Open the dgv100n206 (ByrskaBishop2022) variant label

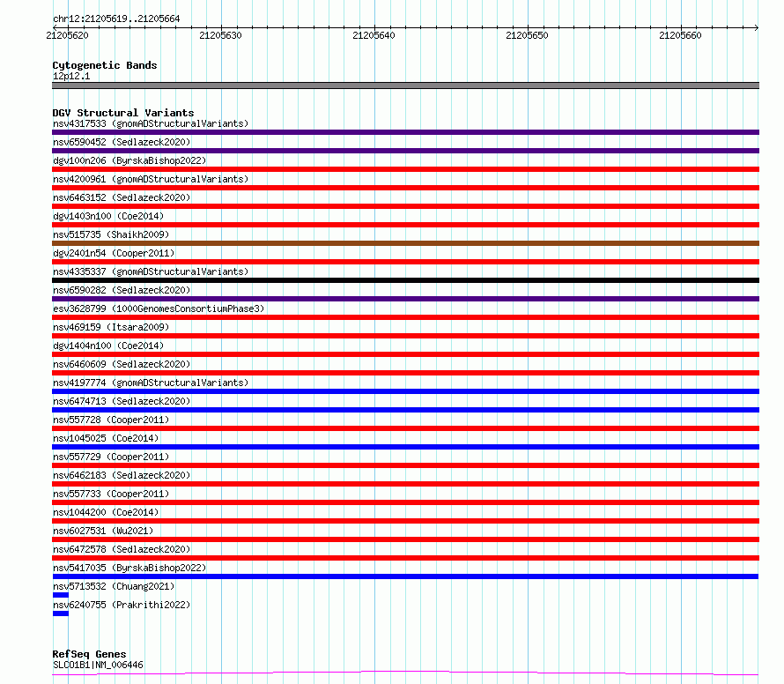129,160
